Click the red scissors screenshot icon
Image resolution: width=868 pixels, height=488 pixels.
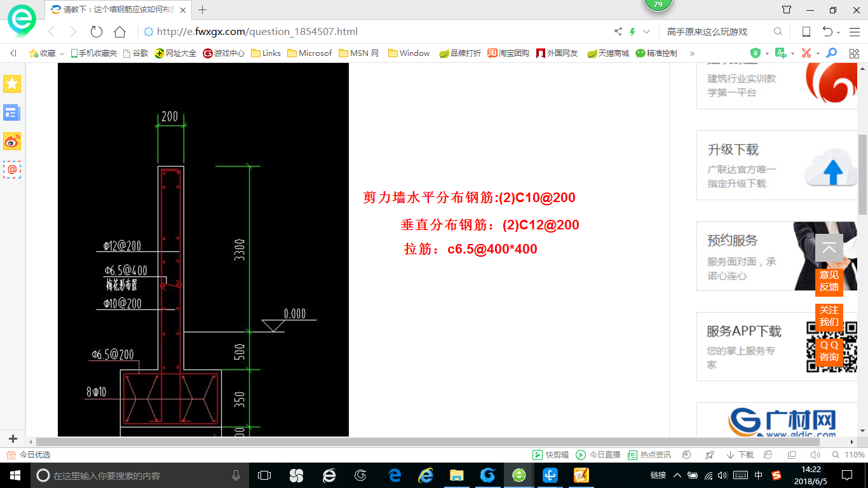pyautogui.click(x=806, y=53)
